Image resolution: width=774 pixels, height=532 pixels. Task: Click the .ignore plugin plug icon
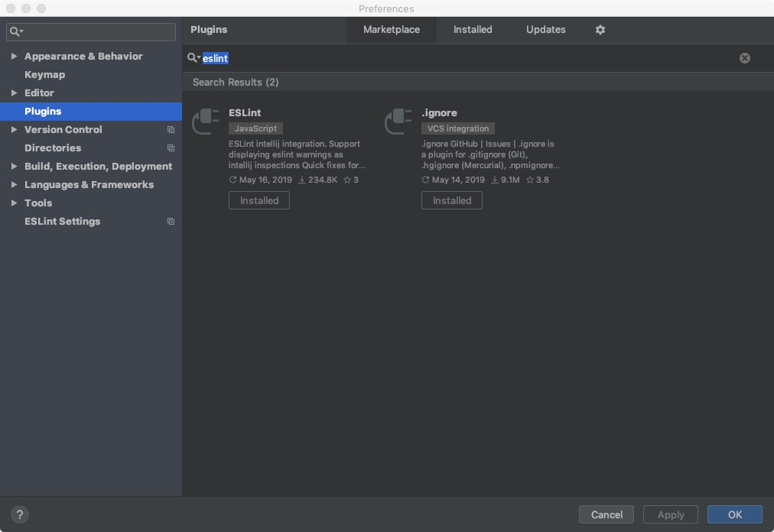pyautogui.click(x=398, y=121)
